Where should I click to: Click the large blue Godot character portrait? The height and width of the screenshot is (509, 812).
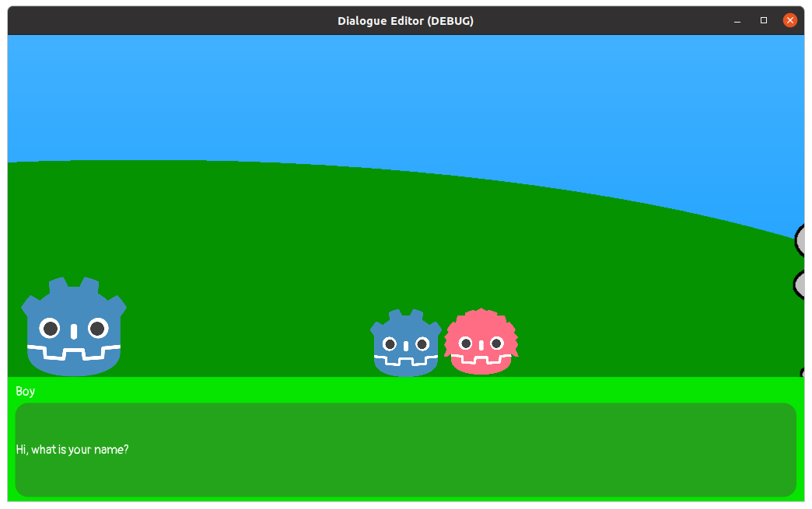pos(74,326)
